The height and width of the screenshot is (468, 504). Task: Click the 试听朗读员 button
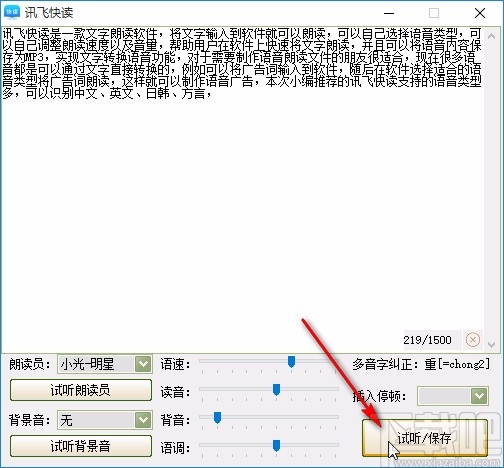coord(81,390)
